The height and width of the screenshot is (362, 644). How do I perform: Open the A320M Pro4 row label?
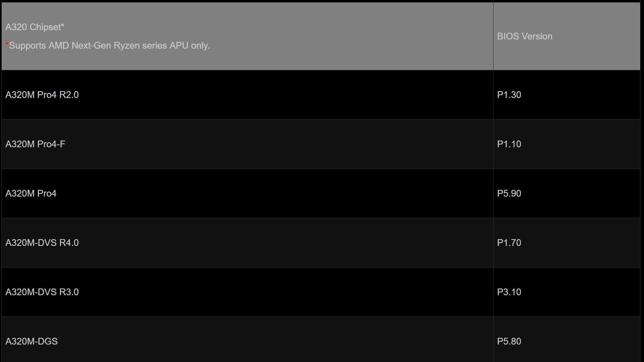31,193
